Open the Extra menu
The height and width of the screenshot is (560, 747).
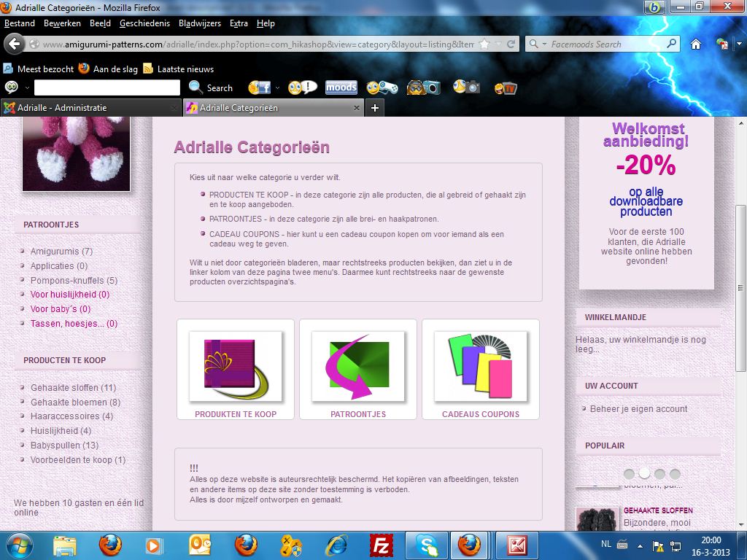pyautogui.click(x=239, y=23)
